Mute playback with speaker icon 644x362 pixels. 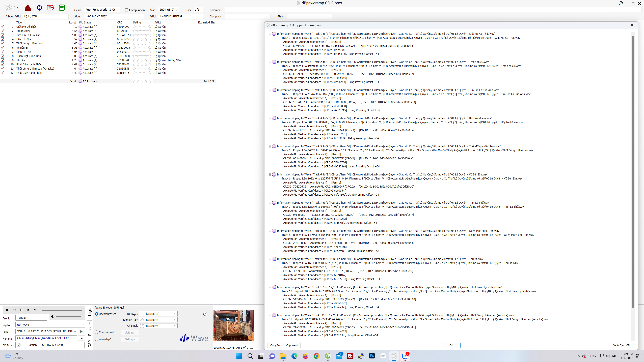(x=52, y=317)
